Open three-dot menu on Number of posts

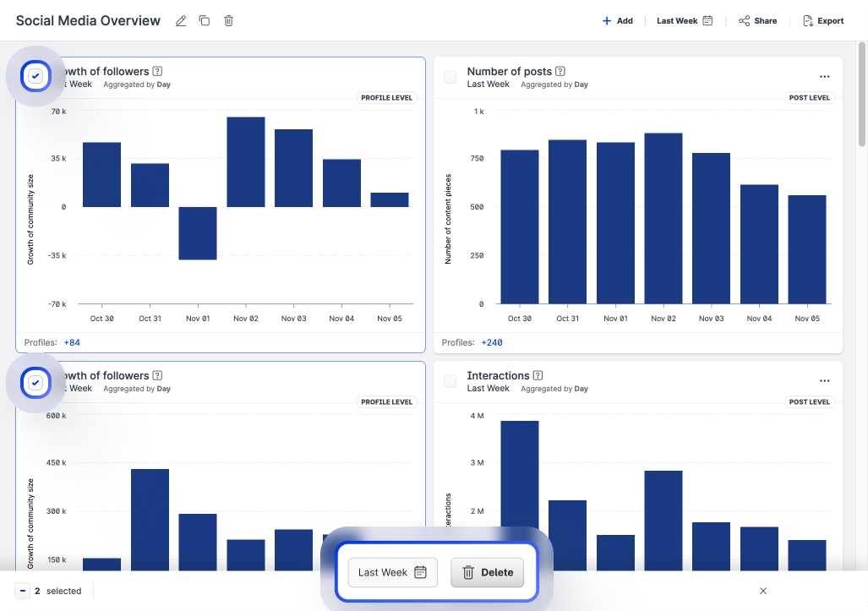coord(825,77)
